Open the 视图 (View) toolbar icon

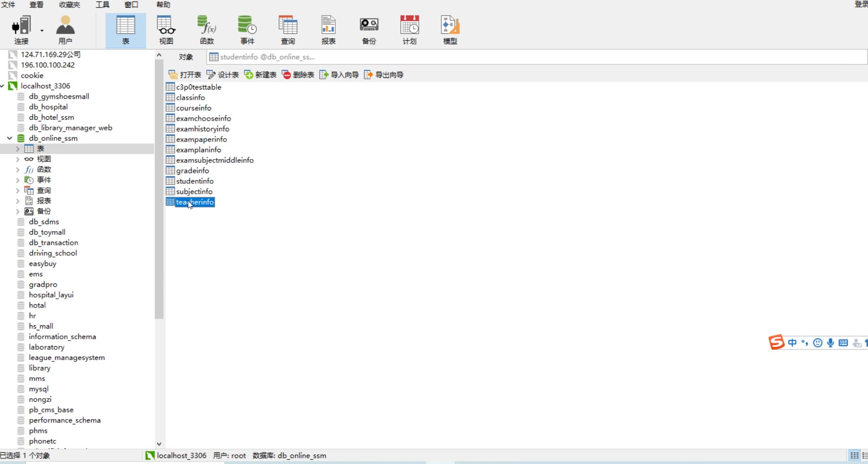(x=166, y=30)
